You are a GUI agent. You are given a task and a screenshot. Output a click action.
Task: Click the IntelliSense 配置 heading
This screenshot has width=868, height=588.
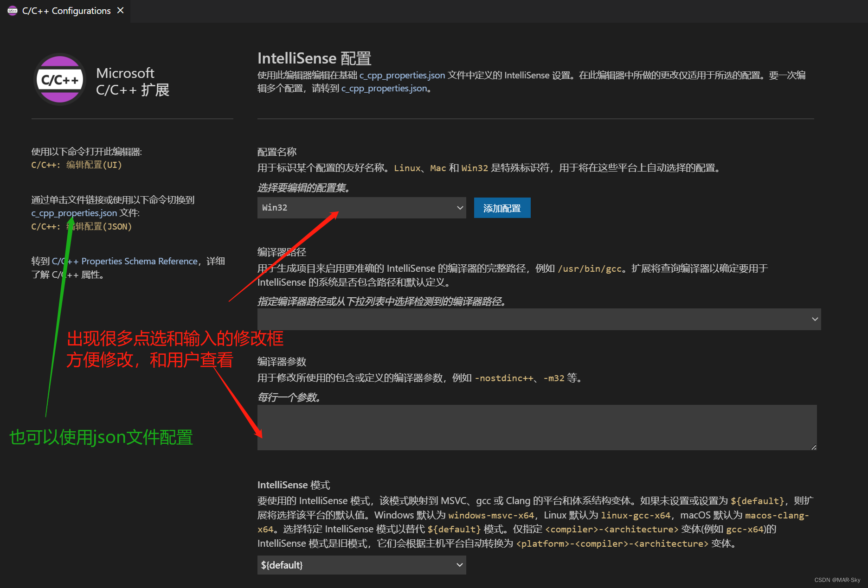pyautogui.click(x=315, y=58)
